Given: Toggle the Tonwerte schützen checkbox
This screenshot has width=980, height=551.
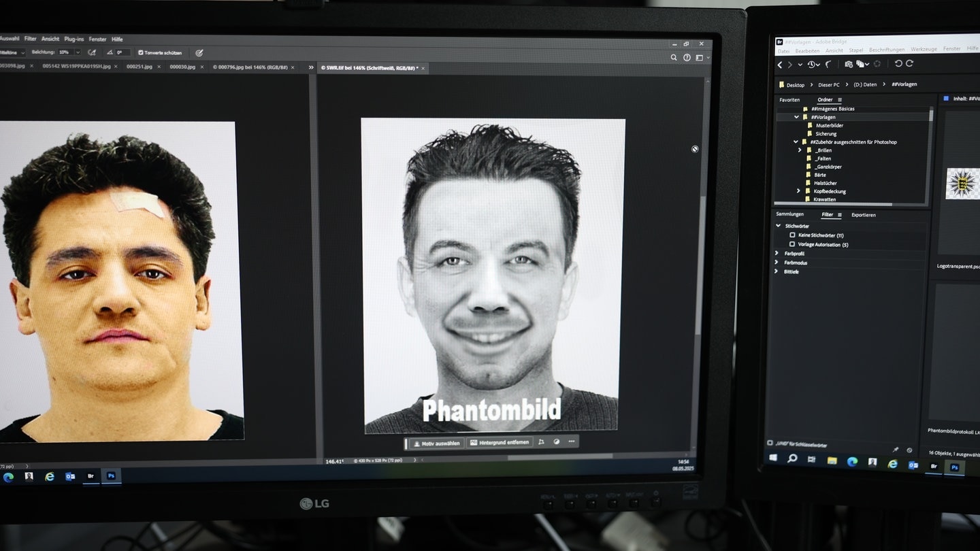Looking at the screenshot, I should point(141,52).
